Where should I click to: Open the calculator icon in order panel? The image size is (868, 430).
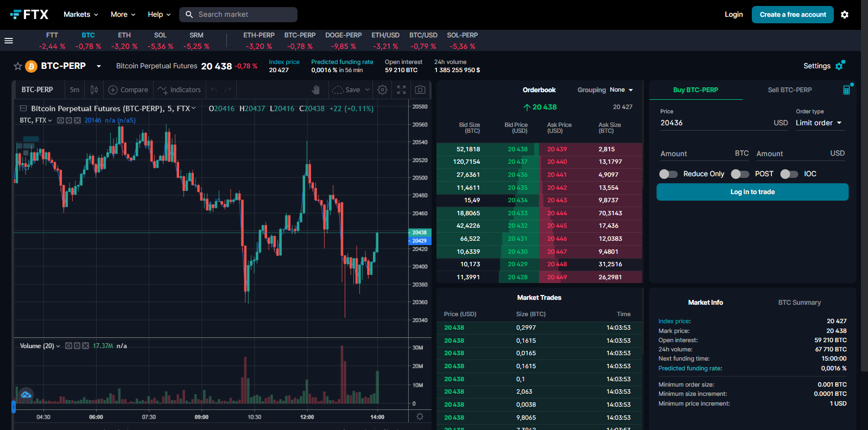[847, 89]
